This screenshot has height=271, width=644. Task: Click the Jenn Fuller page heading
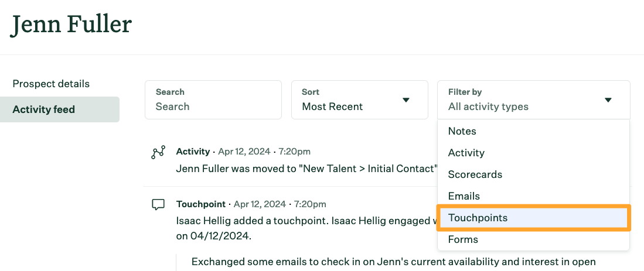71,25
